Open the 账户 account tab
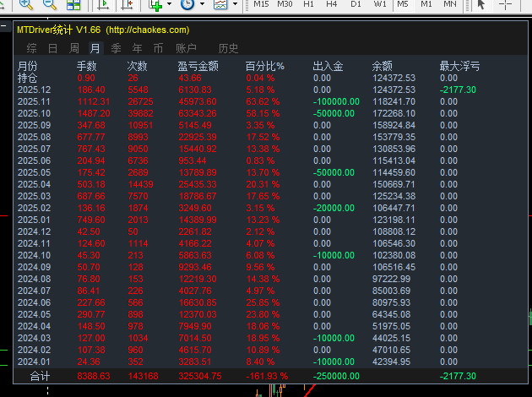Viewport: 532px width, 397px height. tap(186, 48)
